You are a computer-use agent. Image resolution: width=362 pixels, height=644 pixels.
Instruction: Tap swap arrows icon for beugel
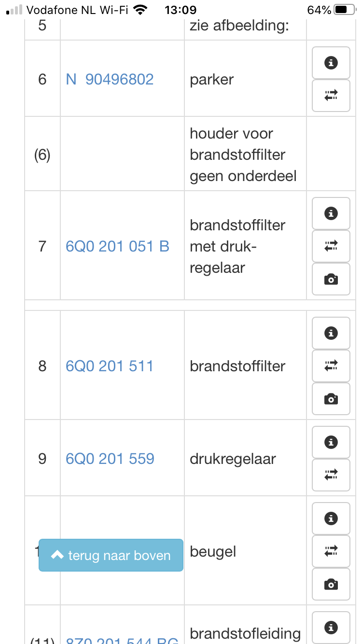pyautogui.click(x=331, y=551)
